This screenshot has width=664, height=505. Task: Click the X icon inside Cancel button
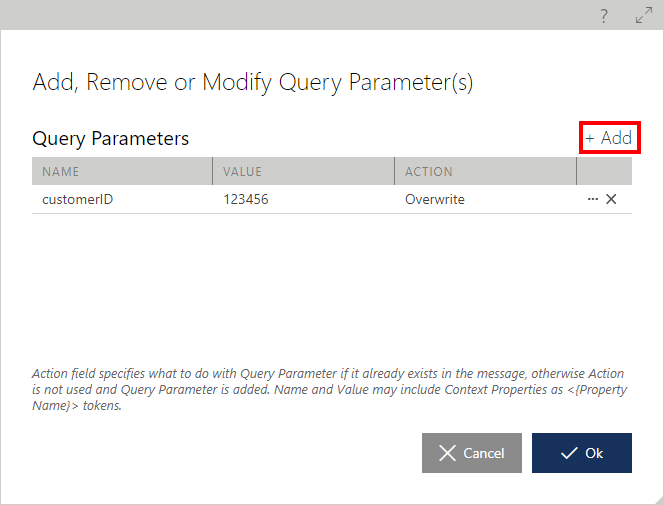tap(447, 453)
